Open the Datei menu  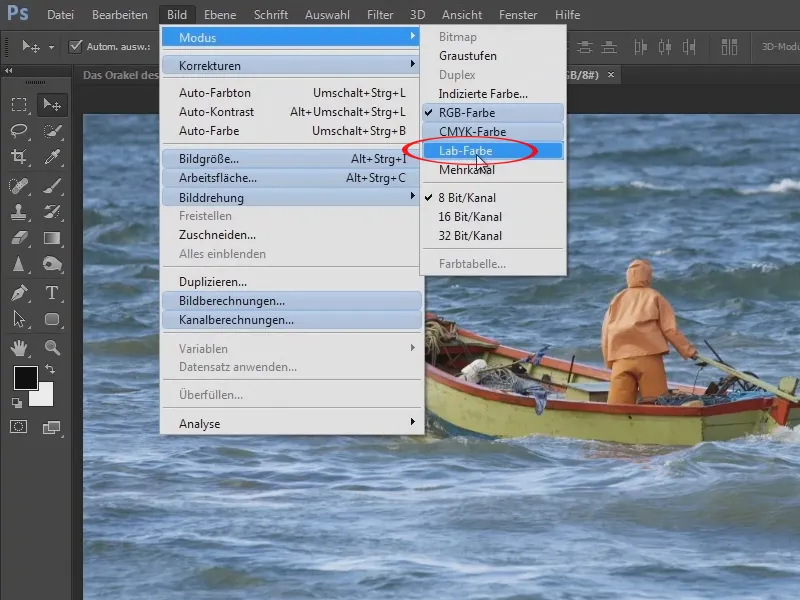click(x=60, y=15)
